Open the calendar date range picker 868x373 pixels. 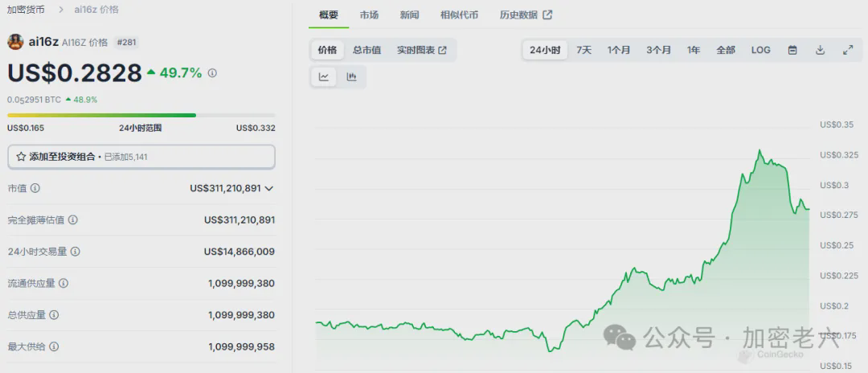[792, 50]
